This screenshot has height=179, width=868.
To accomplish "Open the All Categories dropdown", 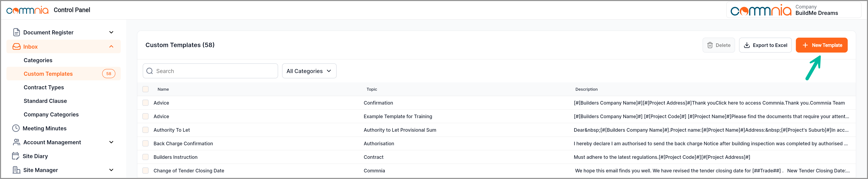I will (309, 71).
